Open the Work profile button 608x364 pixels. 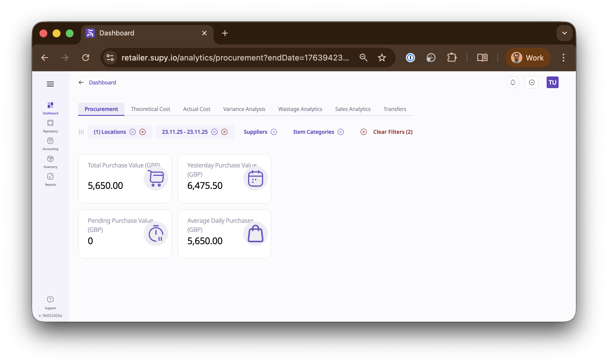[528, 58]
